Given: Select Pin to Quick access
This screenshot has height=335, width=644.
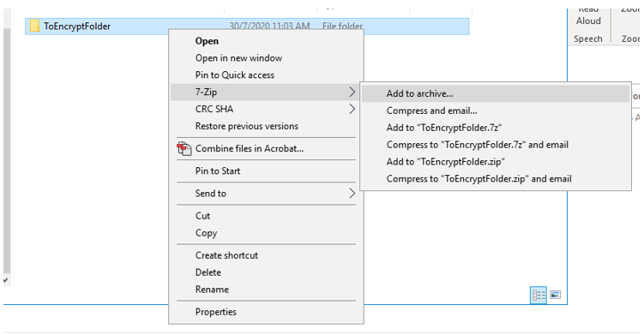Looking at the screenshot, I should (x=266, y=75).
